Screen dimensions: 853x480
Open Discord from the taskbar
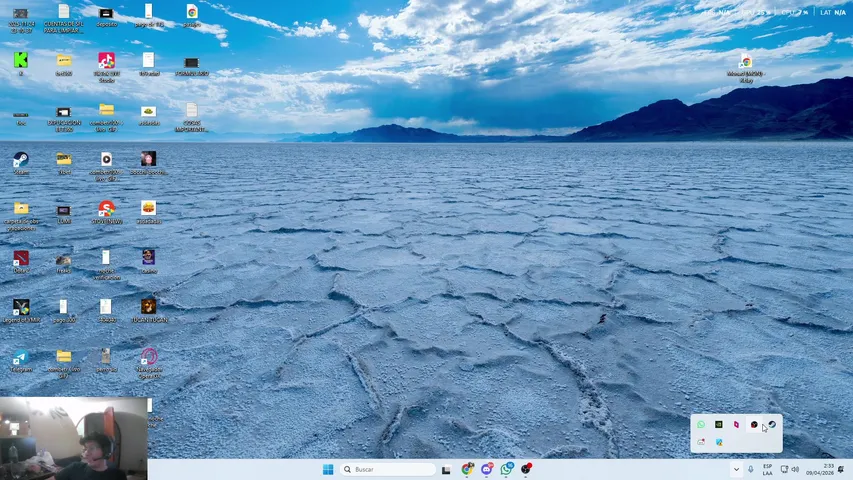point(486,469)
